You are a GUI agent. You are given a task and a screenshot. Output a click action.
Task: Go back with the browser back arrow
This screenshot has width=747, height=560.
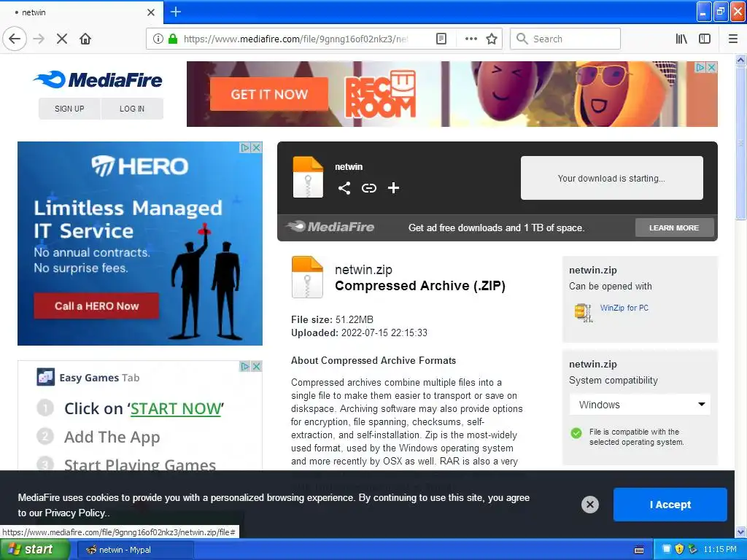tap(15, 39)
